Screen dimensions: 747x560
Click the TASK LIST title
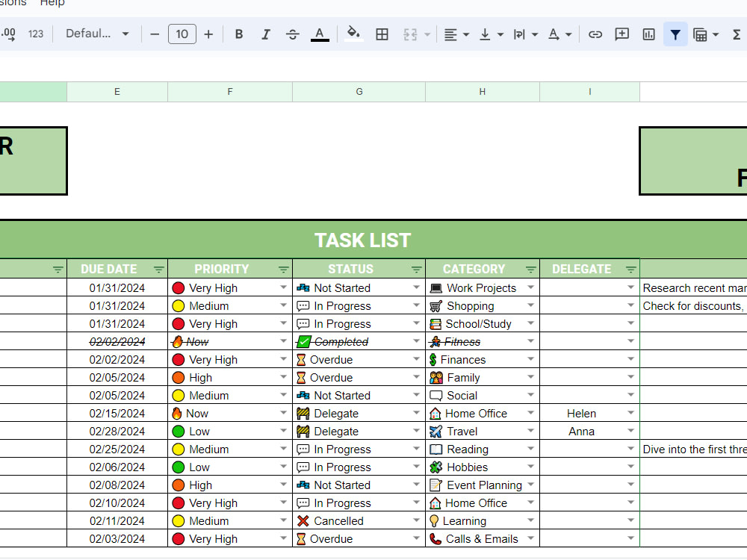(362, 240)
